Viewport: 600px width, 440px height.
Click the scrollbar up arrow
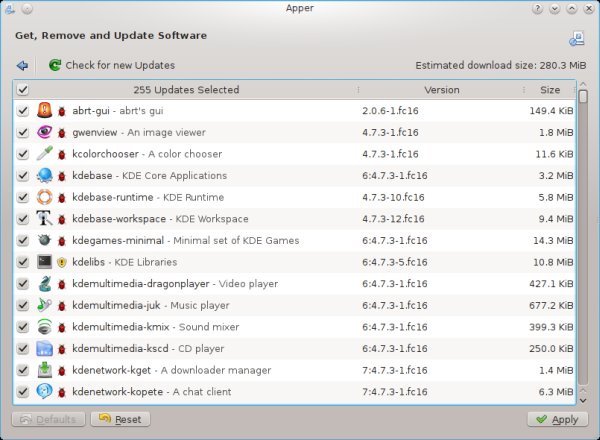583,84
